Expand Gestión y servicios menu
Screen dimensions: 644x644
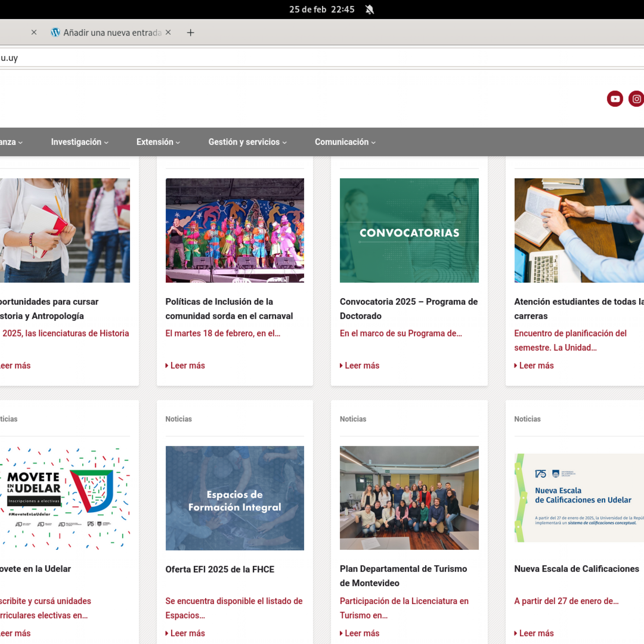coord(247,142)
